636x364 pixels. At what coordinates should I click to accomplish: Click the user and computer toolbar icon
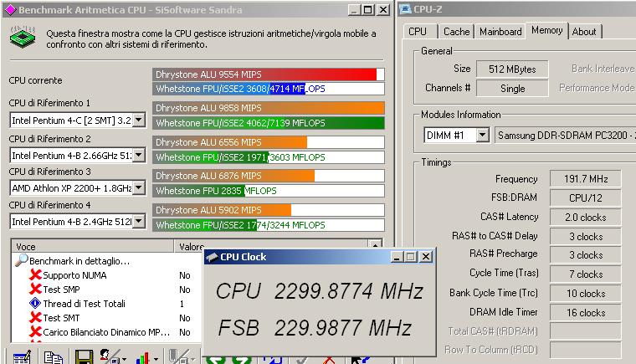[110, 356]
